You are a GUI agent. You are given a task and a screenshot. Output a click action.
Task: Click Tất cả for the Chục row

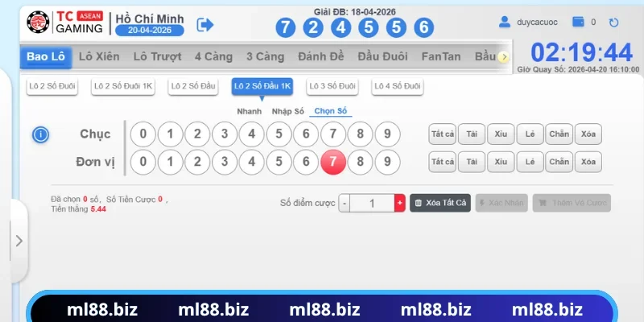tap(442, 134)
